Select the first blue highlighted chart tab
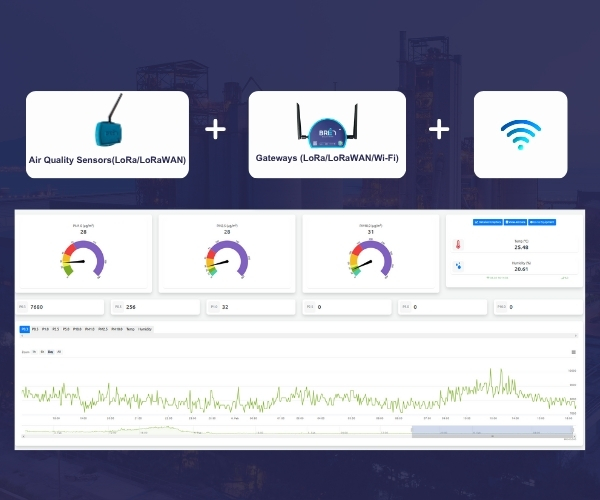 25,328
